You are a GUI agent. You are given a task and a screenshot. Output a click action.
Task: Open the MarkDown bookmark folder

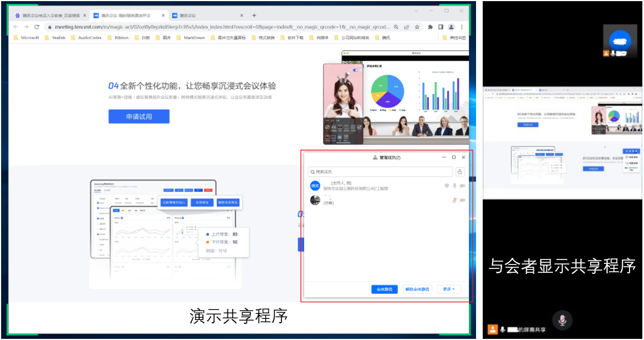[191, 38]
